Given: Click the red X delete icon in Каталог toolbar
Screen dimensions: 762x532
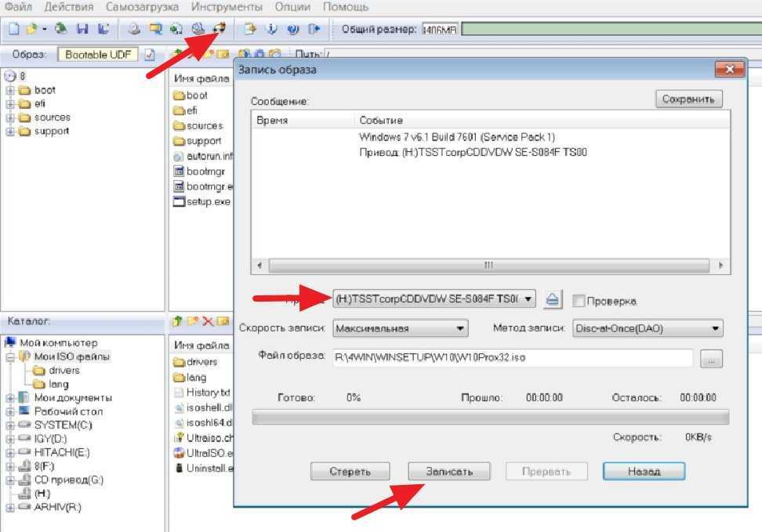Looking at the screenshot, I should (x=208, y=321).
